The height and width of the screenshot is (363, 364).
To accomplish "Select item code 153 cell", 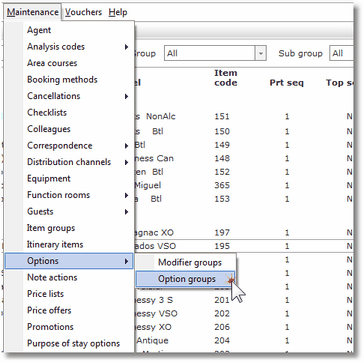I will [222, 199].
